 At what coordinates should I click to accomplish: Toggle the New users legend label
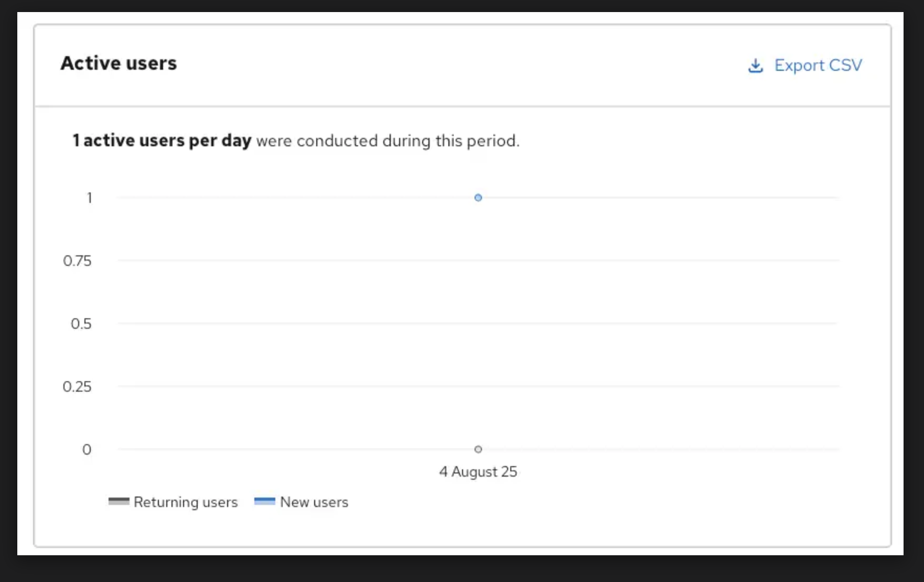[314, 502]
